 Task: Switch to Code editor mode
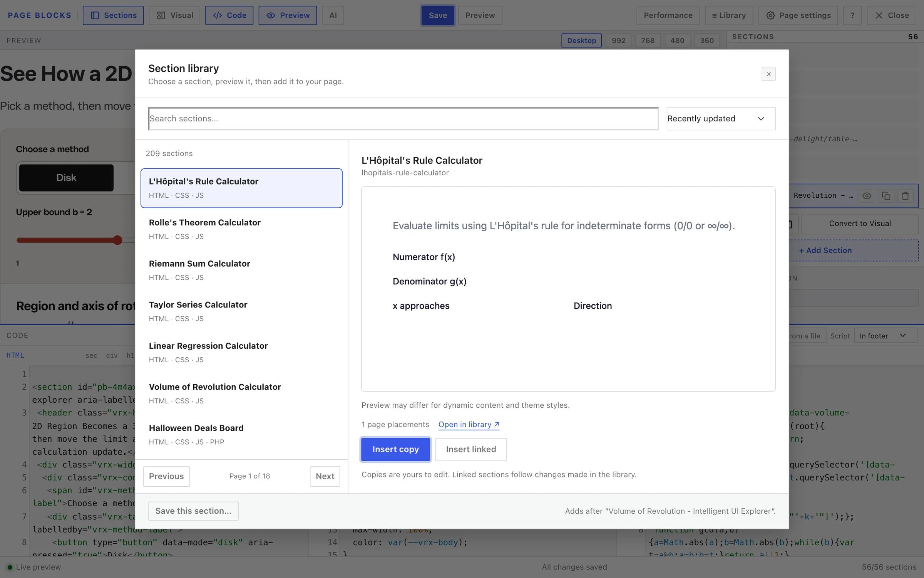229,15
